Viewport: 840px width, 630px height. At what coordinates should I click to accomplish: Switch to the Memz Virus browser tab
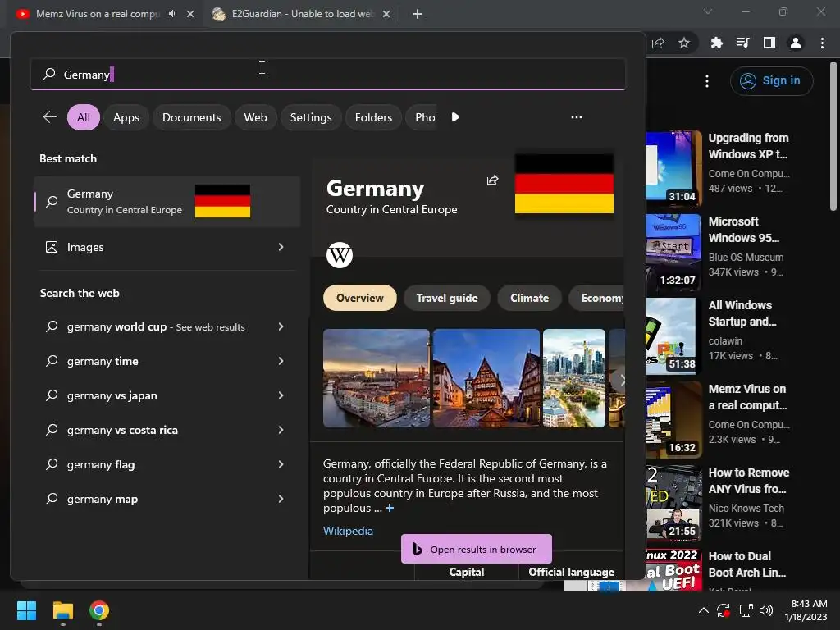pos(105,14)
